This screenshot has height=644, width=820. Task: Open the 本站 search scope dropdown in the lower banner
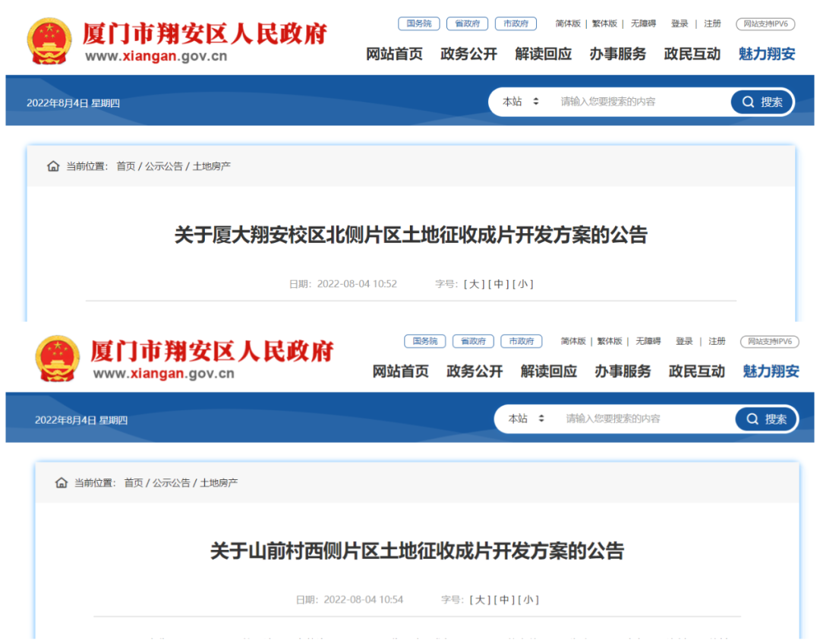click(527, 418)
